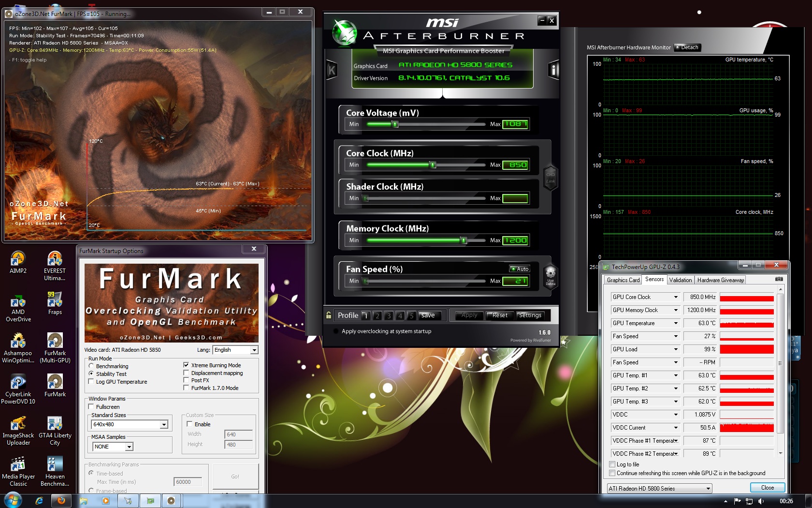Uncheck Xtreme Burning Mode checkbox
Viewport: 812px width, 508px height.
click(x=186, y=365)
